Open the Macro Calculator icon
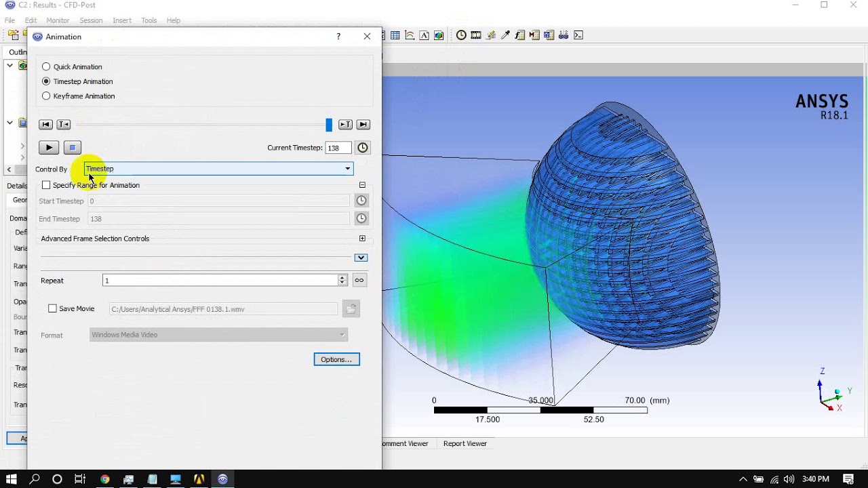 [534, 35]
